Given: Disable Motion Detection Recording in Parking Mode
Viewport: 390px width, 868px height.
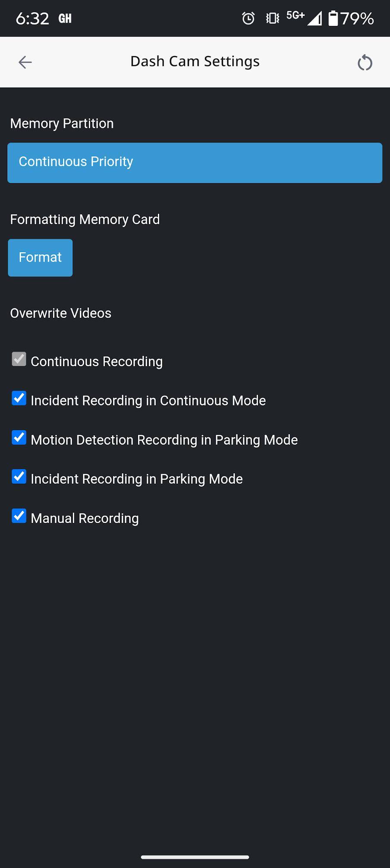Looking at the screenshot, I should pos(19,437).
